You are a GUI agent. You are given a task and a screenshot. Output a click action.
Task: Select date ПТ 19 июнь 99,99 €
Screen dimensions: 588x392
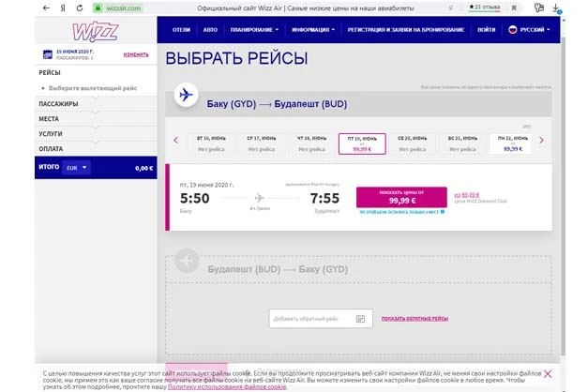[x=362, y=143]
